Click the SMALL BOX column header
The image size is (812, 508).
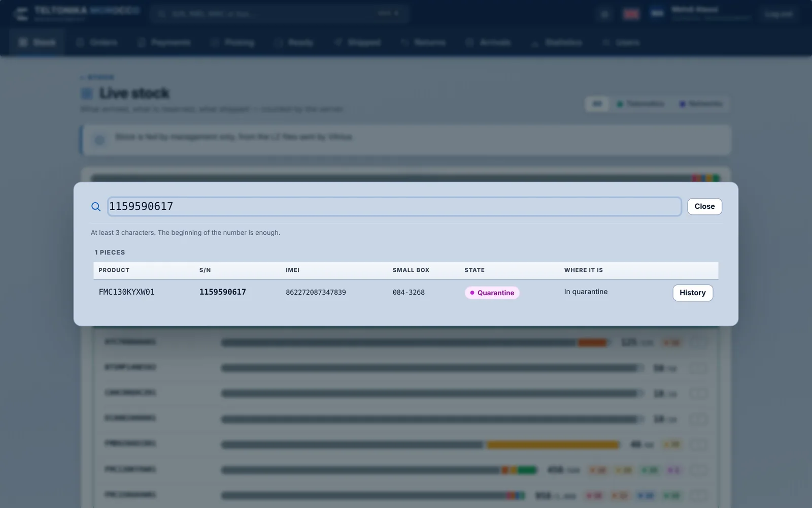point(411,270)
